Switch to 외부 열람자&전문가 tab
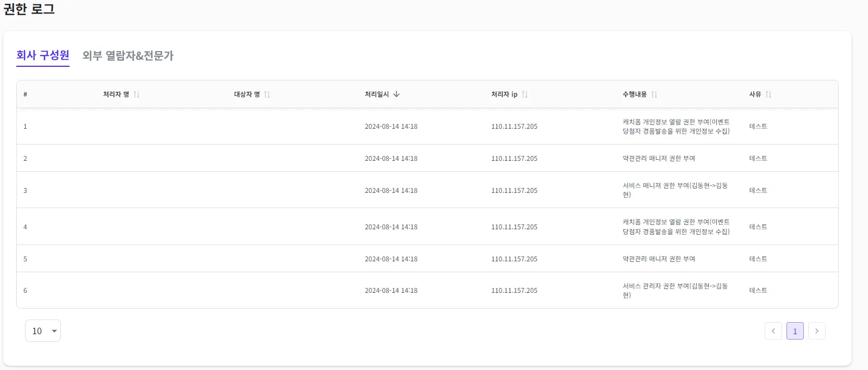 (128, 55)
